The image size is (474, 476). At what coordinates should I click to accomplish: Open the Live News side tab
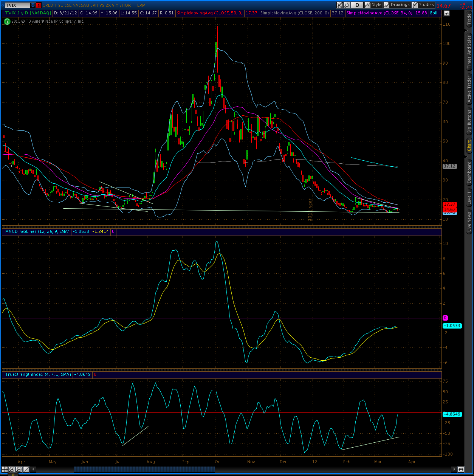[x=469, y=222]
